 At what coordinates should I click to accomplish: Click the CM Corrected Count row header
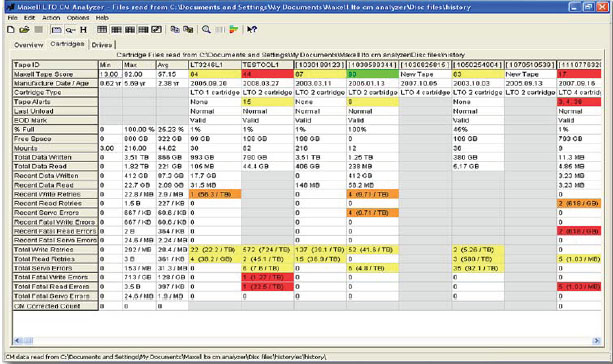tap(55, 306)
